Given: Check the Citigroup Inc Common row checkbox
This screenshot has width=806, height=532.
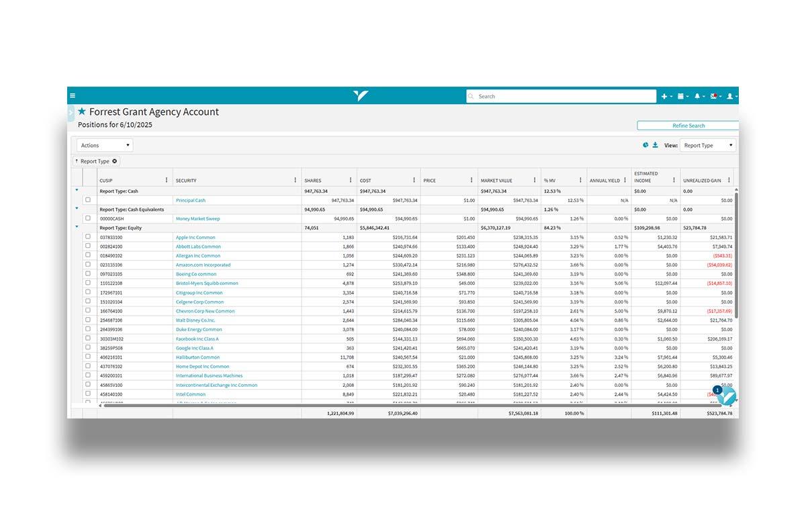Looking at the screenshot, I should pyautogui.click(x=88, y=292).
